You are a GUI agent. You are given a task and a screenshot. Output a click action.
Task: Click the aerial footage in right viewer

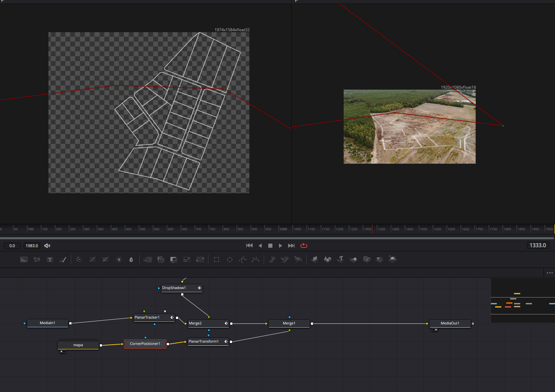(x=410, y=127)
